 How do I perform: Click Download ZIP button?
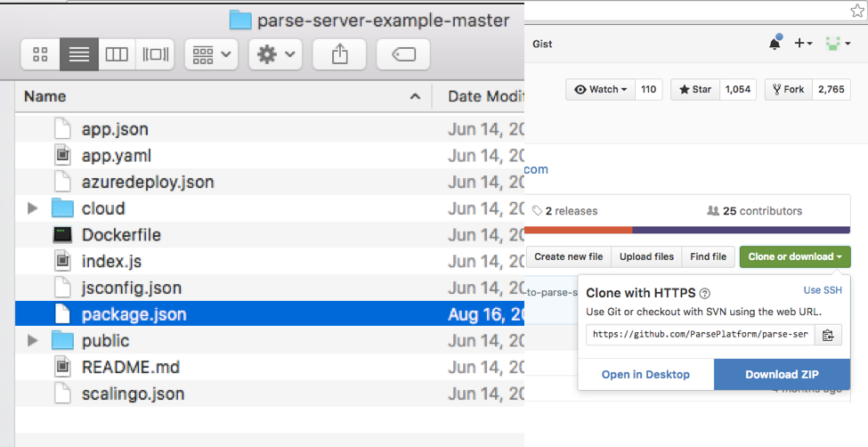[782, 375]
